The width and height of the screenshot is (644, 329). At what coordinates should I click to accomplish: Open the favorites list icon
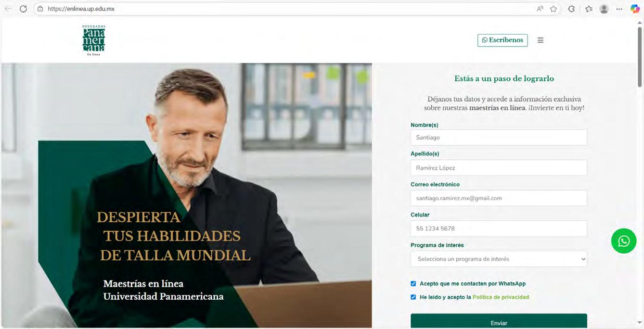[x=589, y=9]
